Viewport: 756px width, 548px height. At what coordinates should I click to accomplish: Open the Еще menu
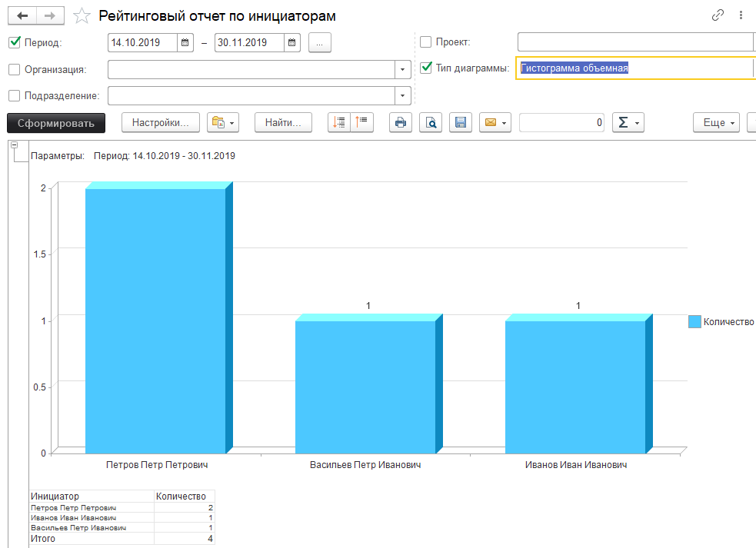716,122
